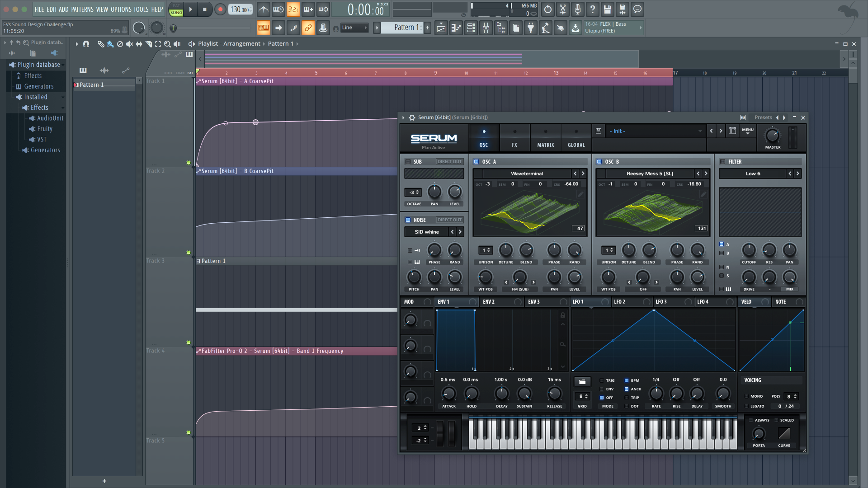The width and height of the screenshot is (868, 488).
Task: Click the Save project icon
Action: coord(608,9)
